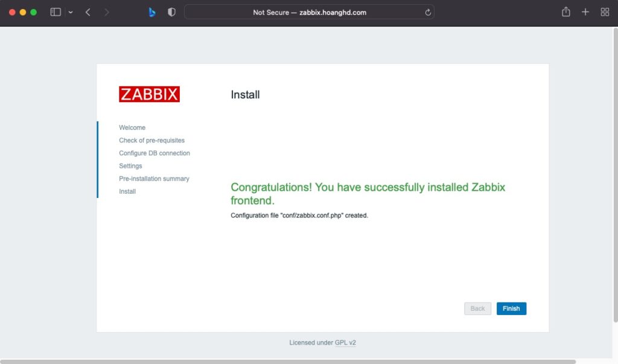The width and height of the screenshot is (618, 364).
Task: Click the horizontal scrollbar at bottom
Action: 288,361
